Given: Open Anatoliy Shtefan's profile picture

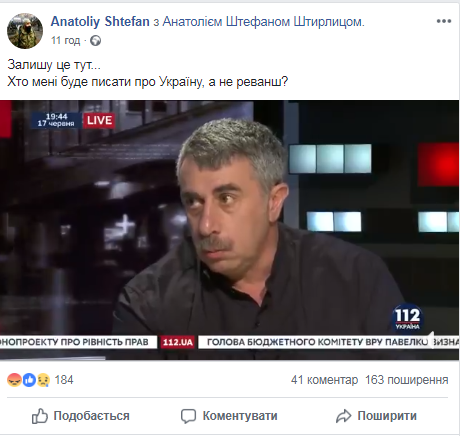Looking at the screenshot, I should [x=25, y=31].
